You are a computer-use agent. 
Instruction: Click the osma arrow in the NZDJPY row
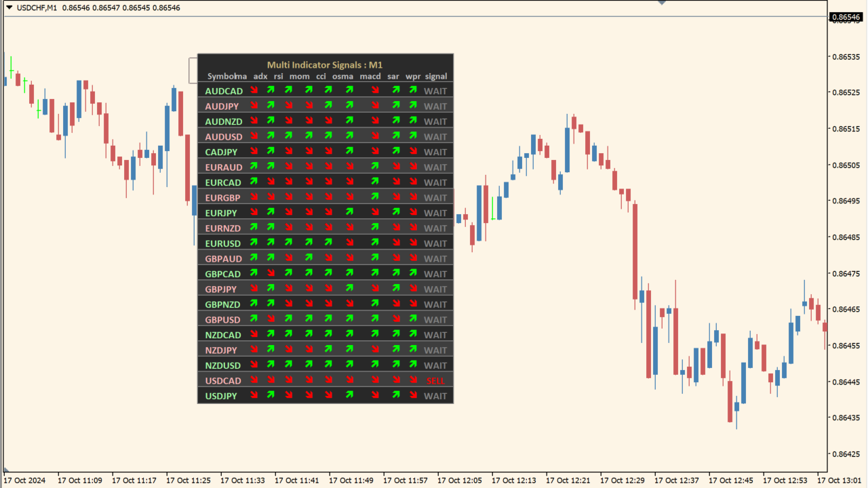(x=350, y=349)
